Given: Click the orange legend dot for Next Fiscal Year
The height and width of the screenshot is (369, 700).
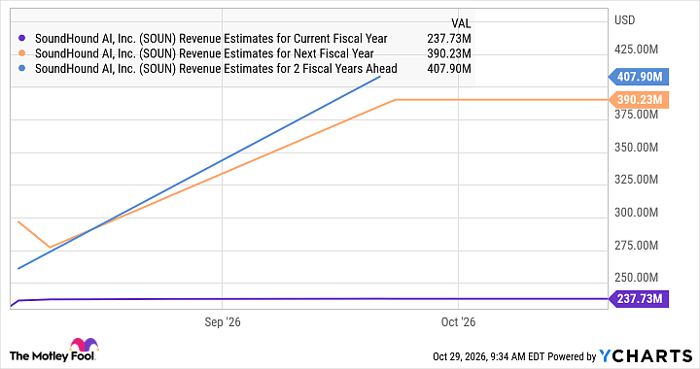Looking at the screenshot, I should (22, 54).
